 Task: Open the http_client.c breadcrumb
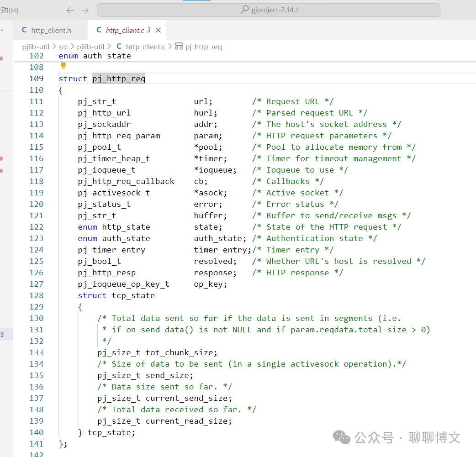[x=146, y=47]
